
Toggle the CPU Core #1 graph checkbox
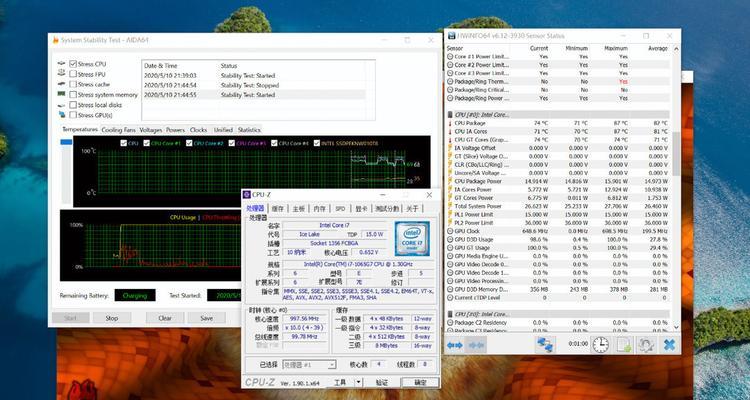[147, 143]
